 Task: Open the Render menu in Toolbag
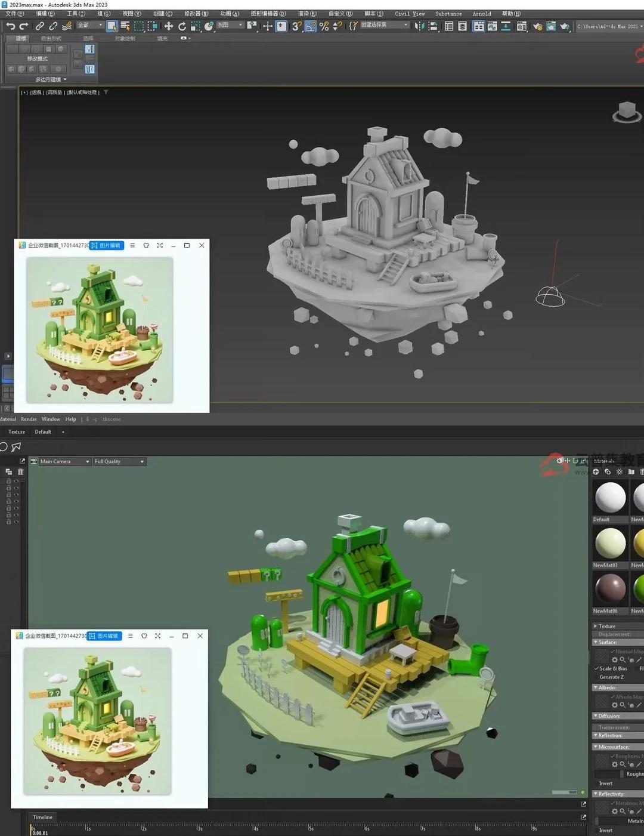tap(29, 419)
